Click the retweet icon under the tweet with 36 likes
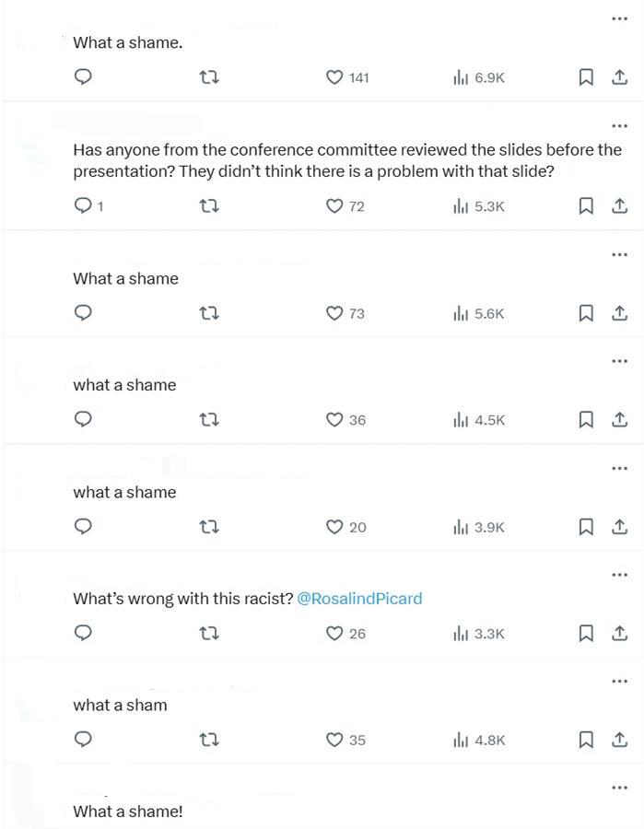Screen dimensions: 644x829 [209, 419]
